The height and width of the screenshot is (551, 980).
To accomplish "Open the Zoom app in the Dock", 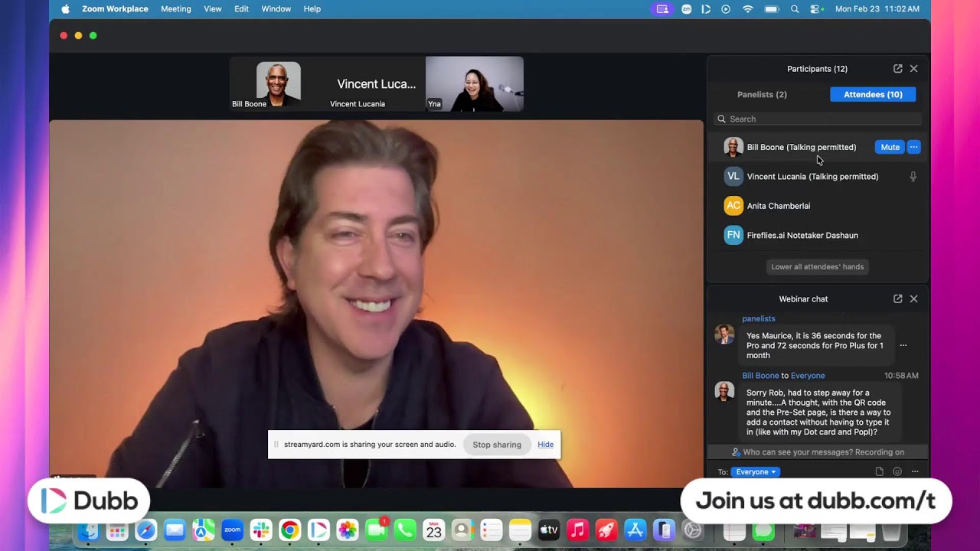I will [x=232, y=530].
